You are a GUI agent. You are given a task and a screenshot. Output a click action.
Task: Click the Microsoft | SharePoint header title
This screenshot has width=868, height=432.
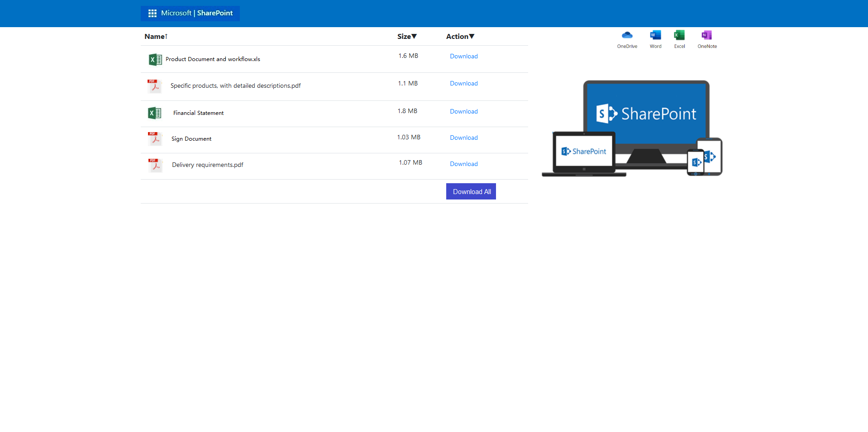[197, 13]
